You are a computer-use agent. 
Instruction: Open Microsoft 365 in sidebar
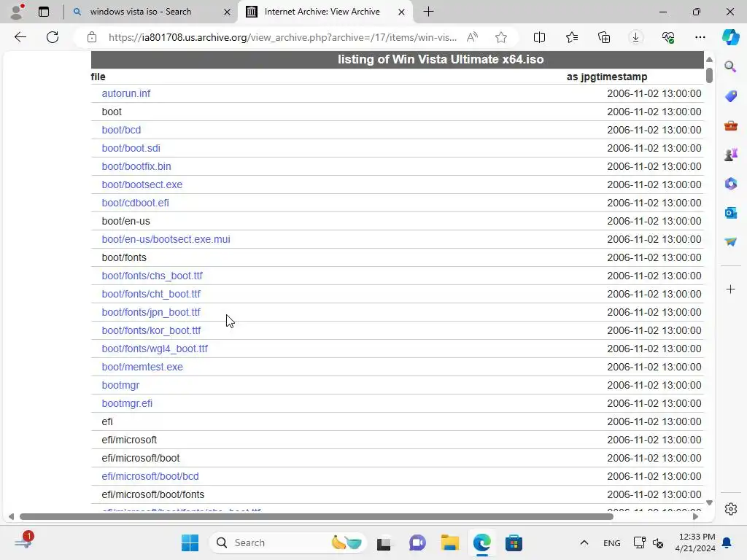[730, 183]
